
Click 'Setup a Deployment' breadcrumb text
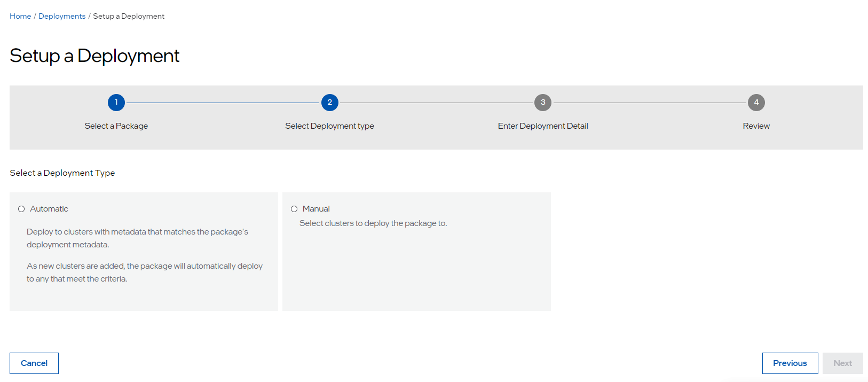129,17
